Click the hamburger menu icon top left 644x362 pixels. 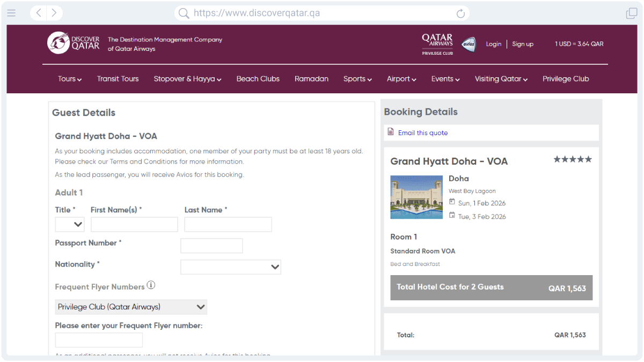(11, 13)
